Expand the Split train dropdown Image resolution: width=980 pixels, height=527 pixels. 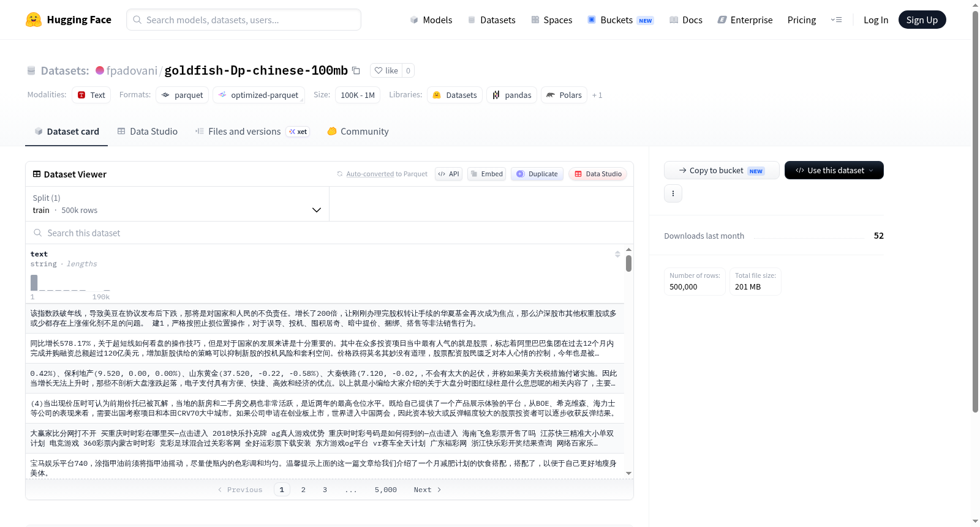(x=177, y=204)
